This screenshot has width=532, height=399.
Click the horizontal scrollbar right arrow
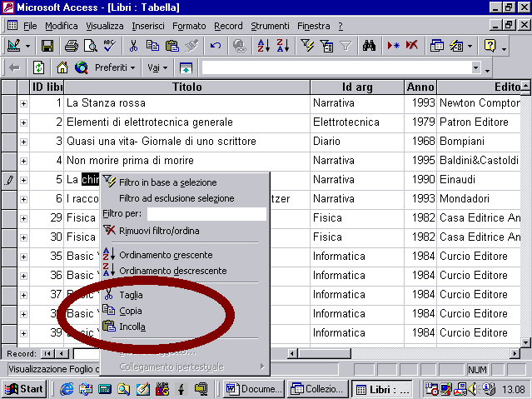tap(515, 354)
